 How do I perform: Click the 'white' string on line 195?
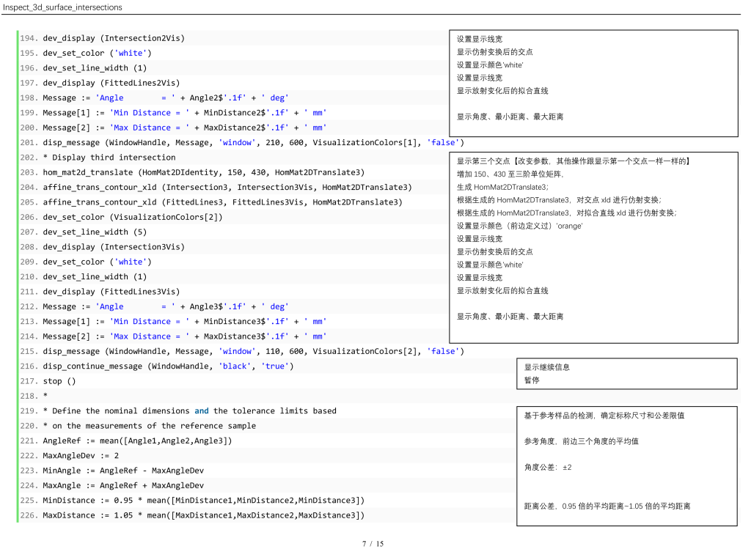point(131,53)
